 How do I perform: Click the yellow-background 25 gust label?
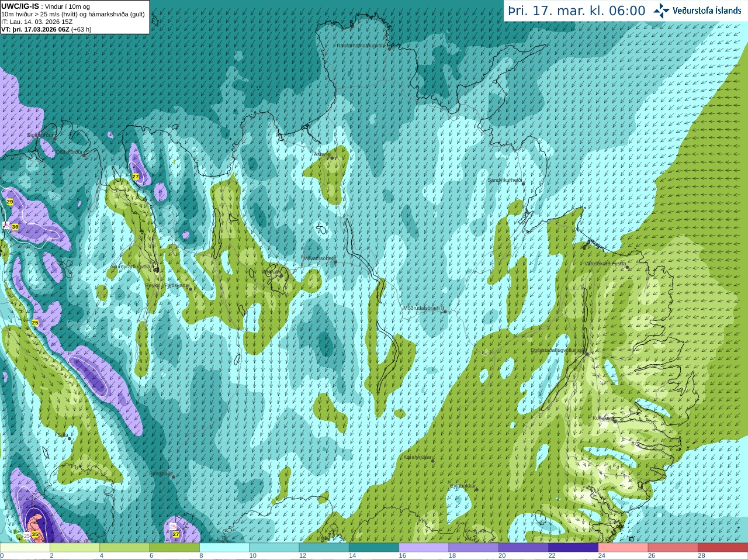tap(35, 323)
